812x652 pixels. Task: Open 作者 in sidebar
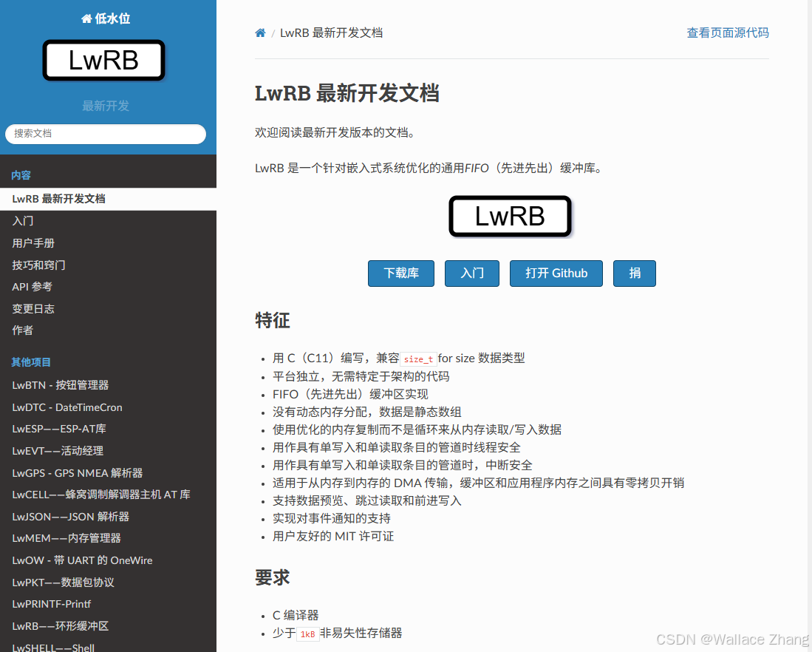(108, 330)
